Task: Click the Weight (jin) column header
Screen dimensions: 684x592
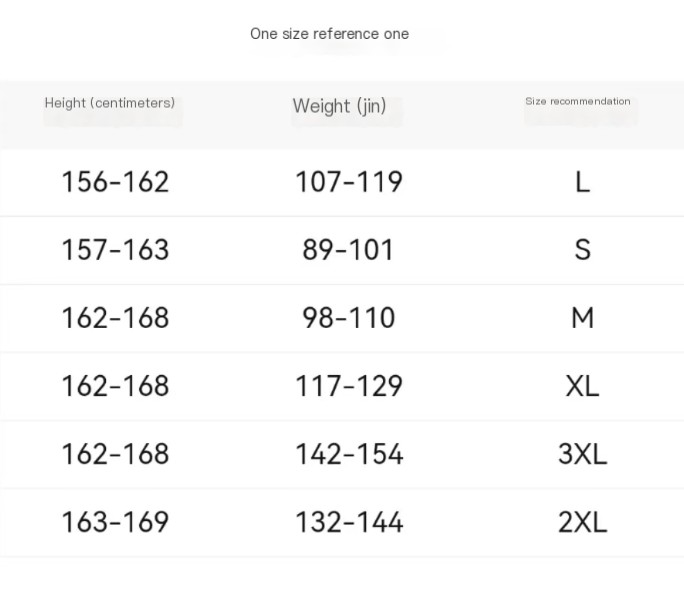Action: pos(339,106)
